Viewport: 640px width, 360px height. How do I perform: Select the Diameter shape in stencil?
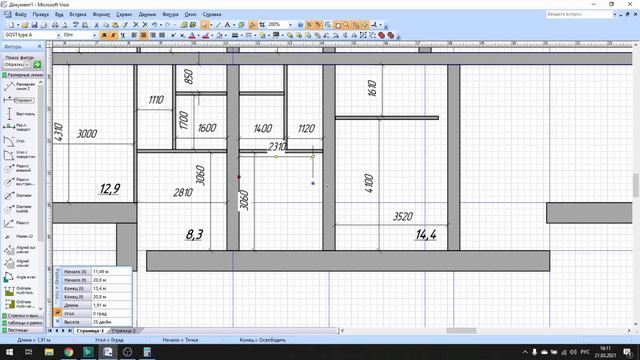point(20,195)
